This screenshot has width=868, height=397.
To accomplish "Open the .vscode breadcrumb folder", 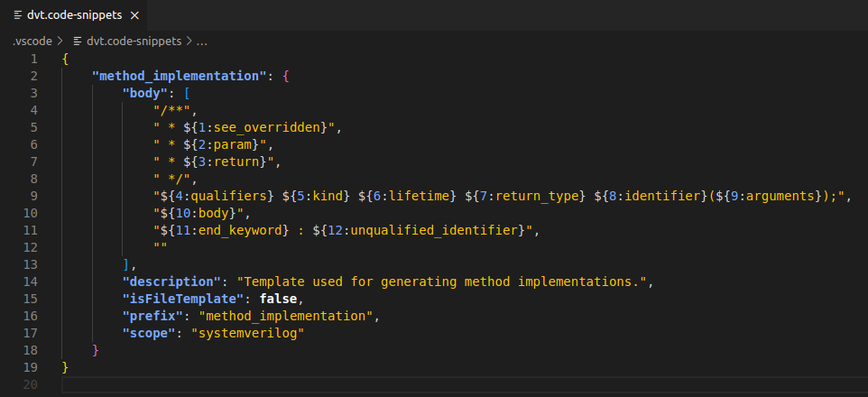I will click(32, 41).
